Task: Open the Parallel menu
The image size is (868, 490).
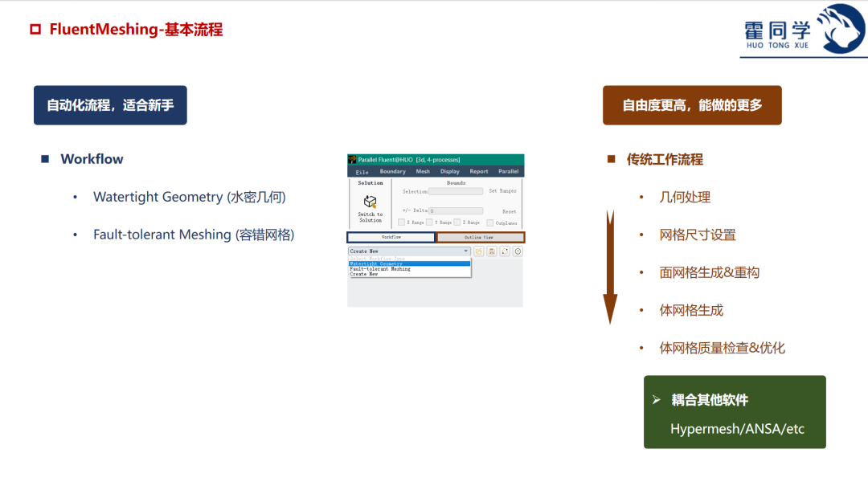Action: 508,171
